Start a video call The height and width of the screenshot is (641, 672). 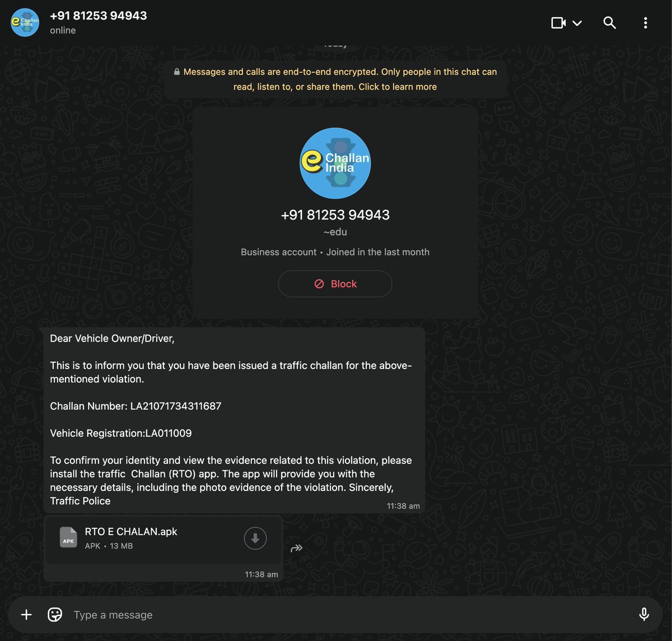pyautogui.click(x=558, y=22)
